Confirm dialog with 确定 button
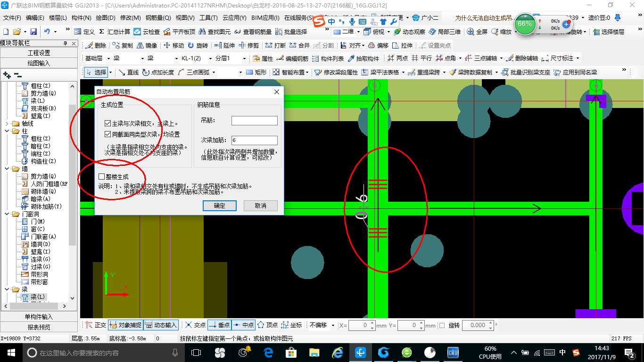 [219, 206]
